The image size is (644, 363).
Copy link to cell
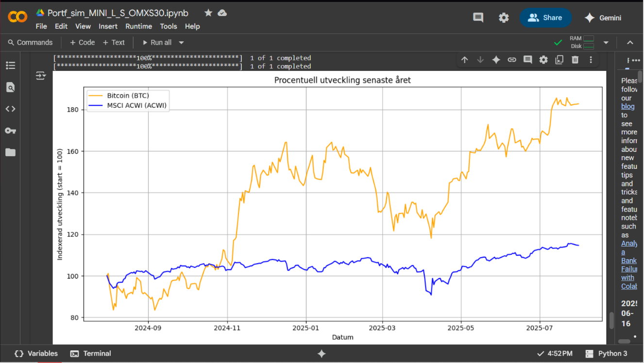coord(512,60)
